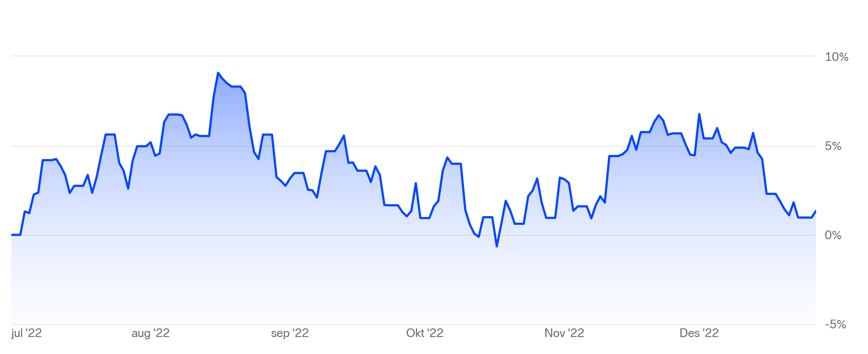
Task: Click the sharp spike just after Des '22
Action: point(699,114)
